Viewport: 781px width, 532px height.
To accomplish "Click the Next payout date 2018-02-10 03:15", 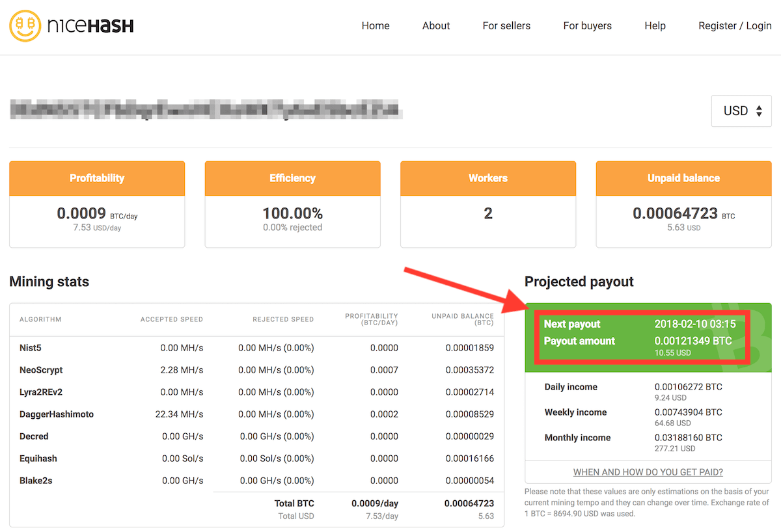I will (x=695, y=324).
